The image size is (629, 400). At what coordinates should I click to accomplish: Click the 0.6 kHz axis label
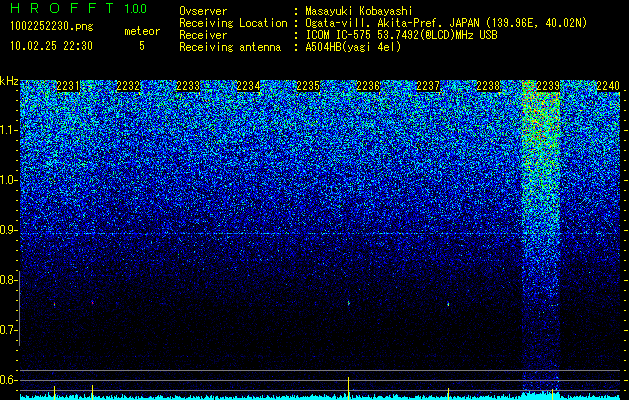click(x=8, y=380)
